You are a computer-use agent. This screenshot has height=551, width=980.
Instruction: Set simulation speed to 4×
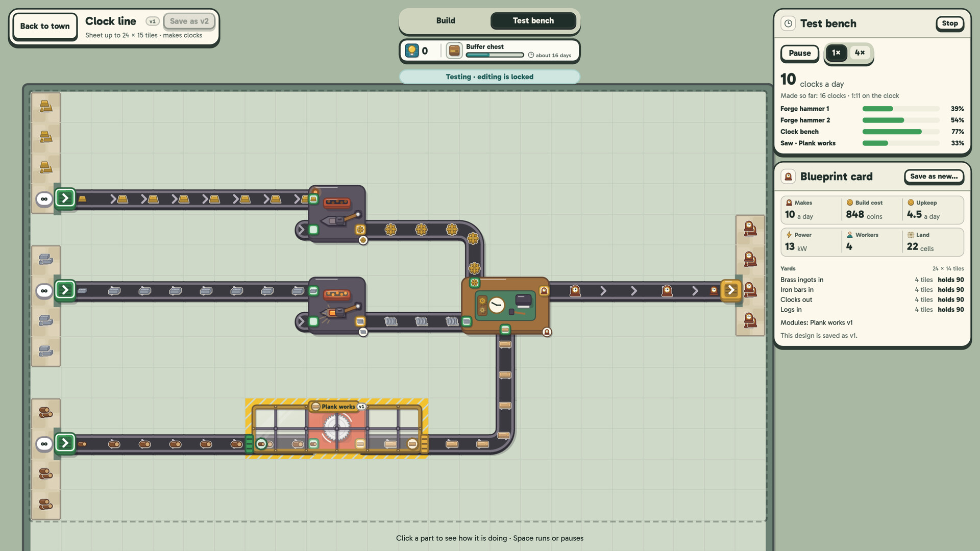[x=860, y=53]
